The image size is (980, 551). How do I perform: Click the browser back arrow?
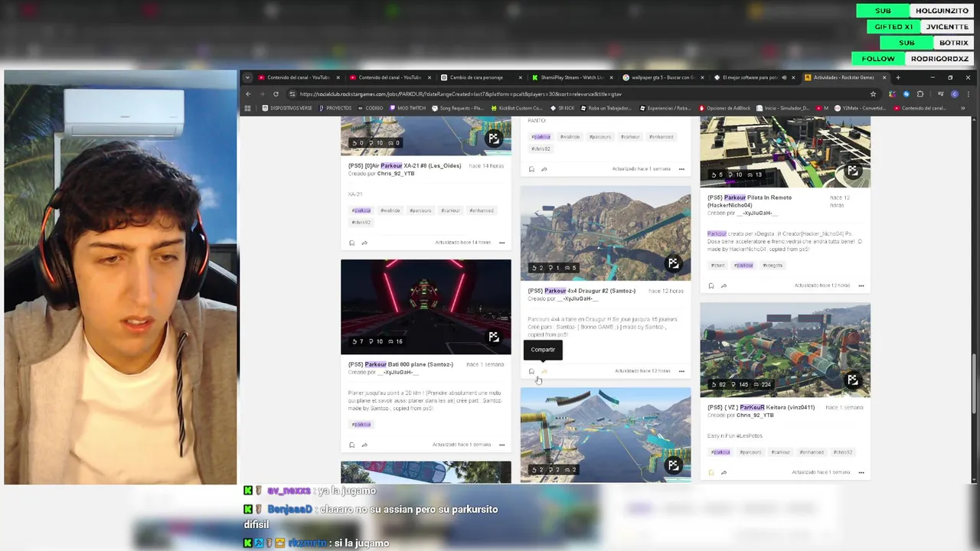[248, 93]
